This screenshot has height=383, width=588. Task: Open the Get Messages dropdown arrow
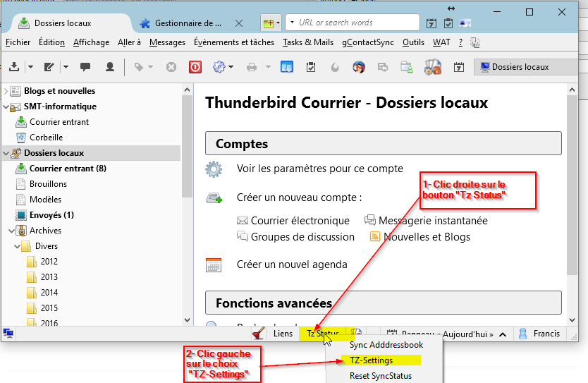pos(31,67)
